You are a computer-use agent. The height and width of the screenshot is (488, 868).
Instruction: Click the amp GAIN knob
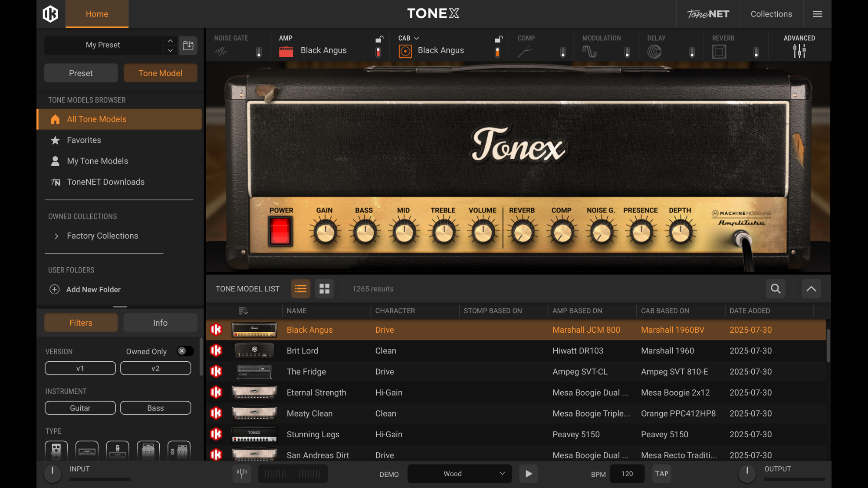[x=325, y=232]
